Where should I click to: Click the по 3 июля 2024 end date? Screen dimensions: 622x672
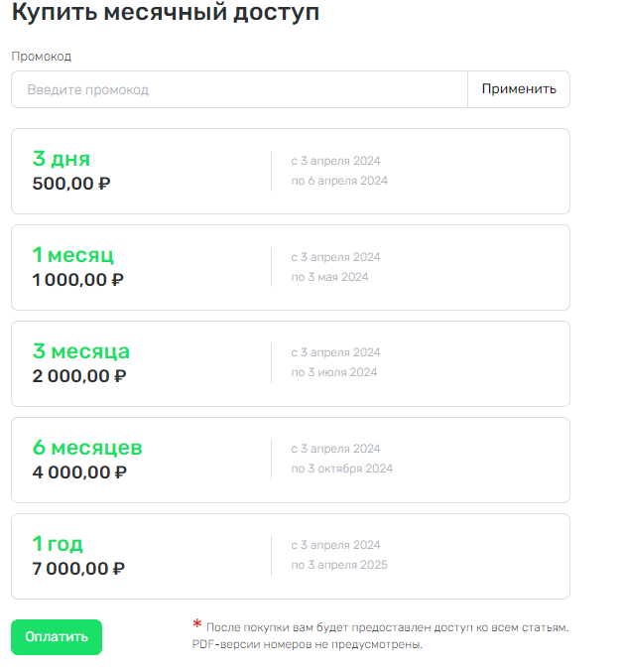pyautogui.click(x=334, y=372)
